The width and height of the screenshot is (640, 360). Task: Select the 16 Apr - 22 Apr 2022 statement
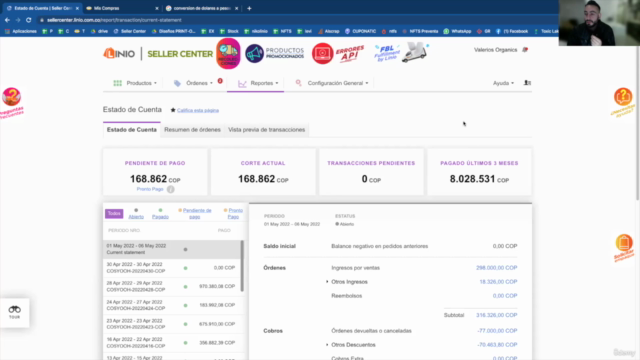tap(172, 343)
